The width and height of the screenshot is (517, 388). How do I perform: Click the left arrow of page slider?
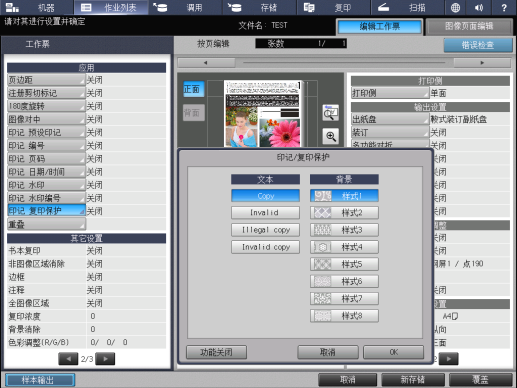coord(206,63)
